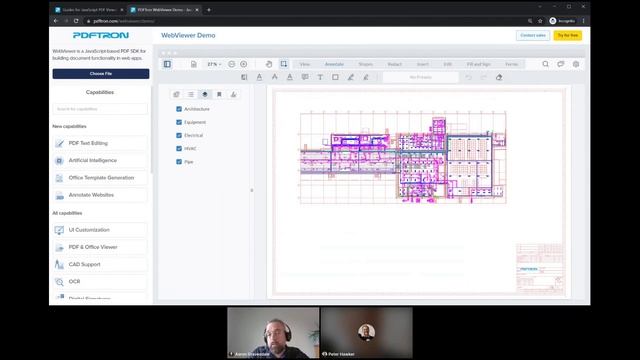Switch to the Annotate toolbar tab
The height and width of the screenshot is (360, 640).
click(x=334, y=64)
